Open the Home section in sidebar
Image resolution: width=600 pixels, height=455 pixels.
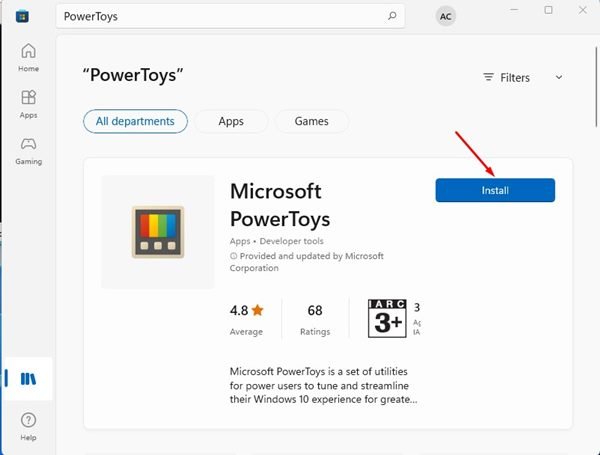coord(28,57)
